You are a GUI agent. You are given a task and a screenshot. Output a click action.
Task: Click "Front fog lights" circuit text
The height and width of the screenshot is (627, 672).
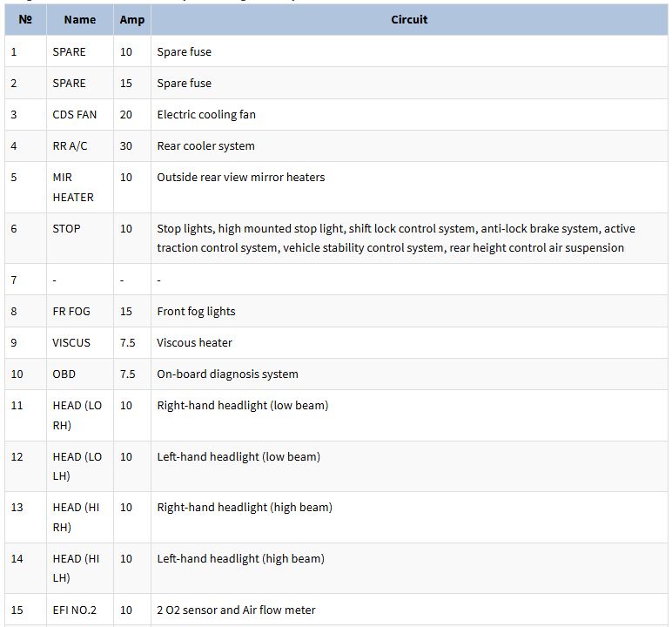coord(196,312)
